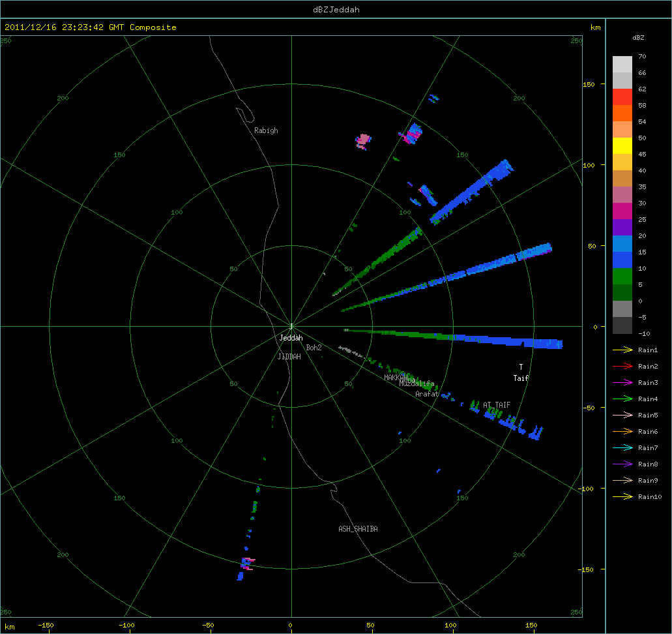The height and width of the screenshot is (634, 672).
Task: Select the Rain10 arrow in legend
Action: coord(622,497)
